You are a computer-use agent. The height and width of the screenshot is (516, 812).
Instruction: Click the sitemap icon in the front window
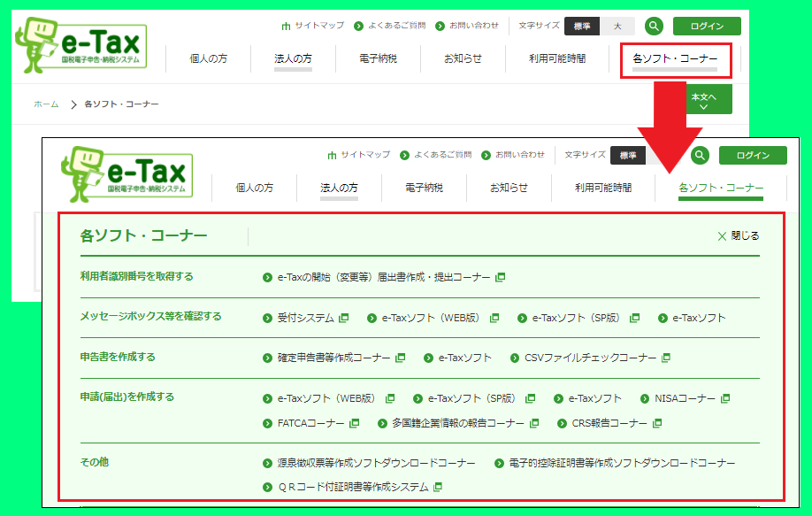332,155
